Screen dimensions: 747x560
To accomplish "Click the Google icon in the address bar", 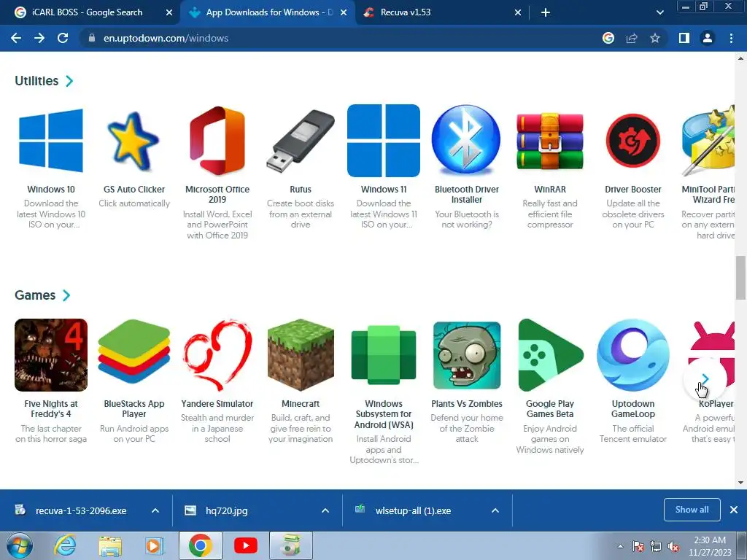I will pyautogui.click(x=608, y=38).
